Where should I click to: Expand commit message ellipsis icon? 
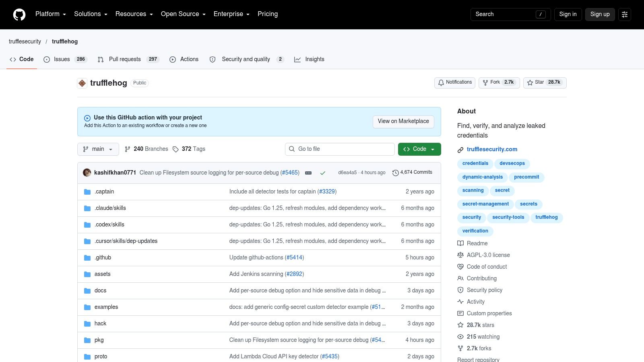point(308,173)
